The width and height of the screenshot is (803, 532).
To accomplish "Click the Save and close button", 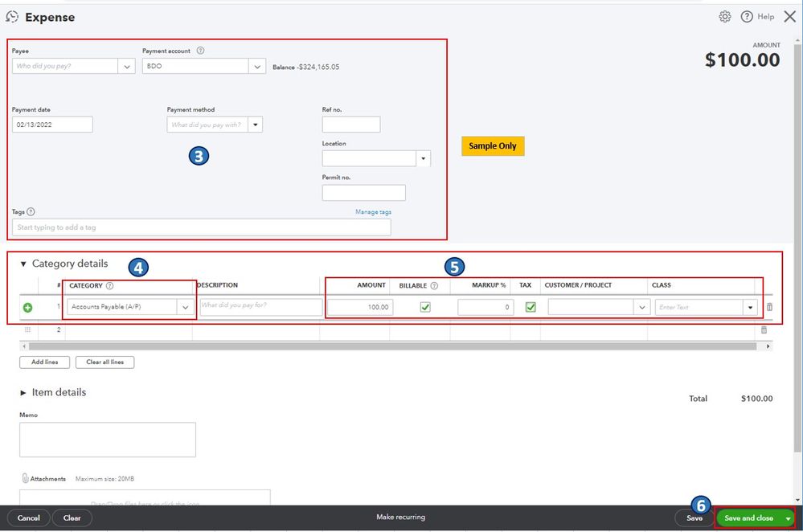I will pos(748,518).
